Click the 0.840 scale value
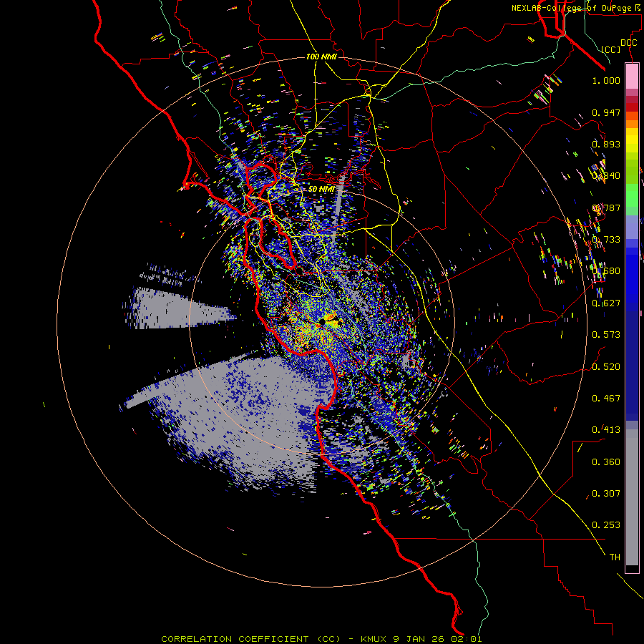Viewport: 644px width, 644px height. tap(606, 176)
